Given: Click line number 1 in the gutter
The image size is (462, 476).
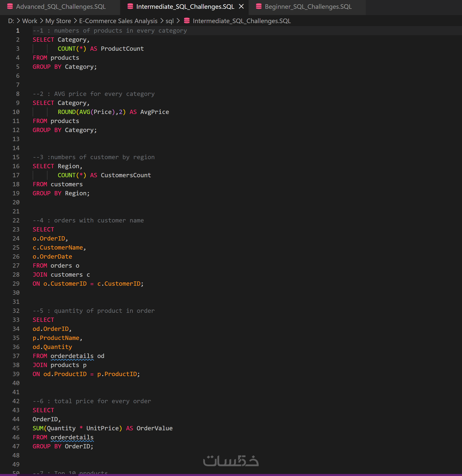Looking at the screenshot, I should (x=18, y=31).
